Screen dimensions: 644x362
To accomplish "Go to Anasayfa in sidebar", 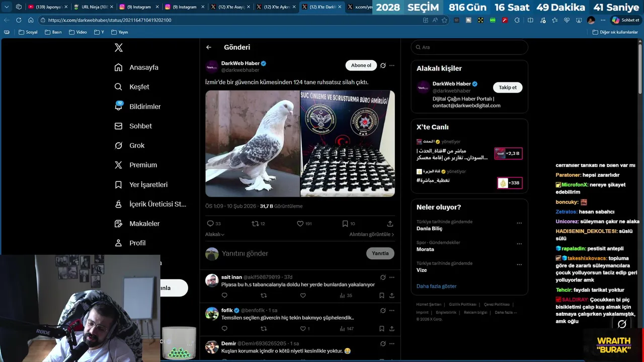I will (x=136, y=67).
